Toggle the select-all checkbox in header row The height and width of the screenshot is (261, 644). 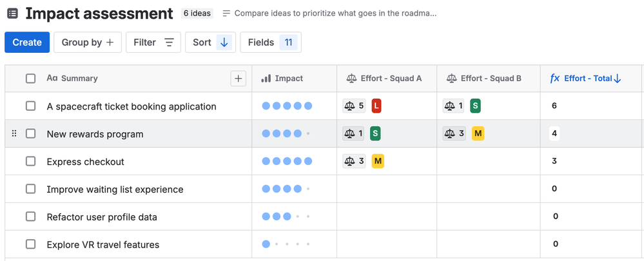31,79
